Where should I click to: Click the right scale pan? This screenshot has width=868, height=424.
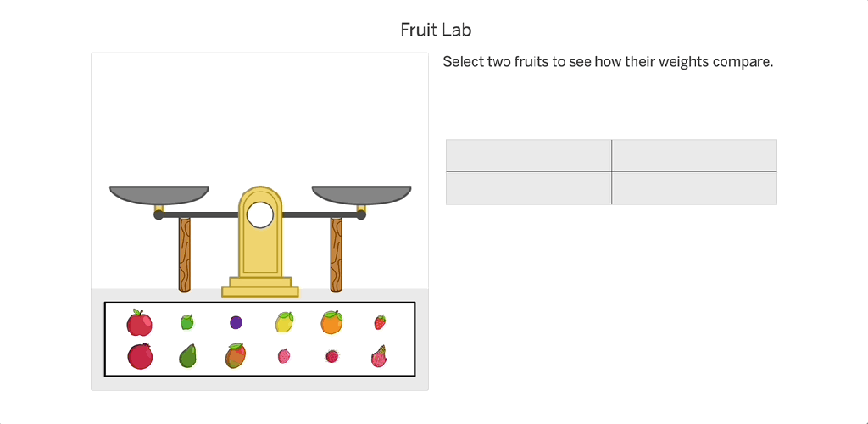tap(361, 194)
